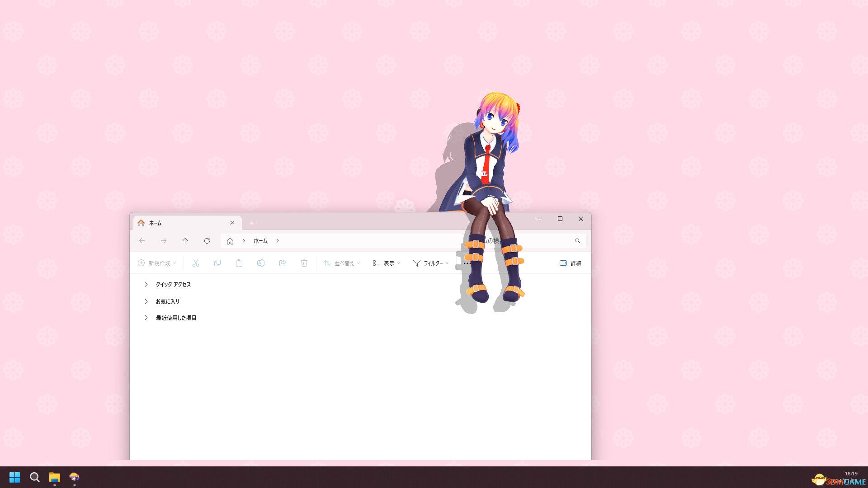This screenshot has width=868, height=488.
Task: Open the See more (...) toolbar menu
Action: coord(467,263)
